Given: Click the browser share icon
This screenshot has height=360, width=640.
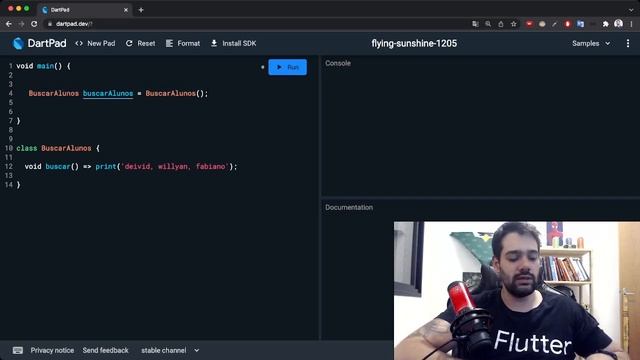Looking at the screenshot, I should pos(501,24).
